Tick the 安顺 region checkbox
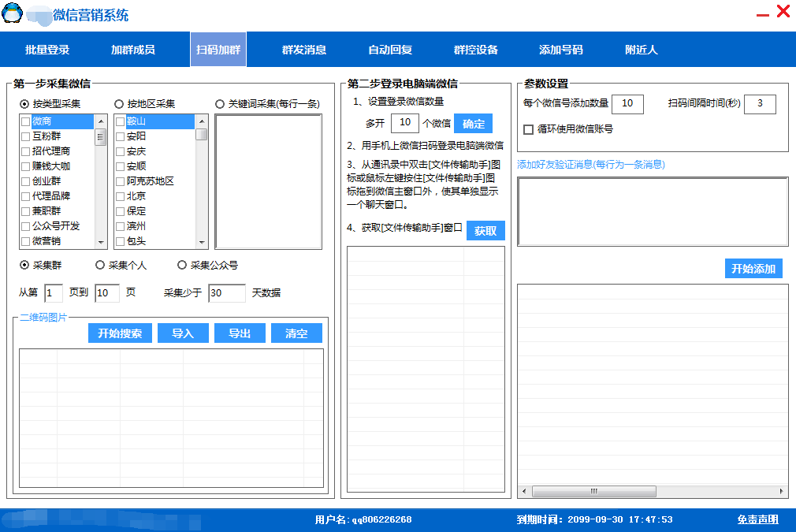Image resolution: width=796 pixels, height=532 pixels. 121,166
